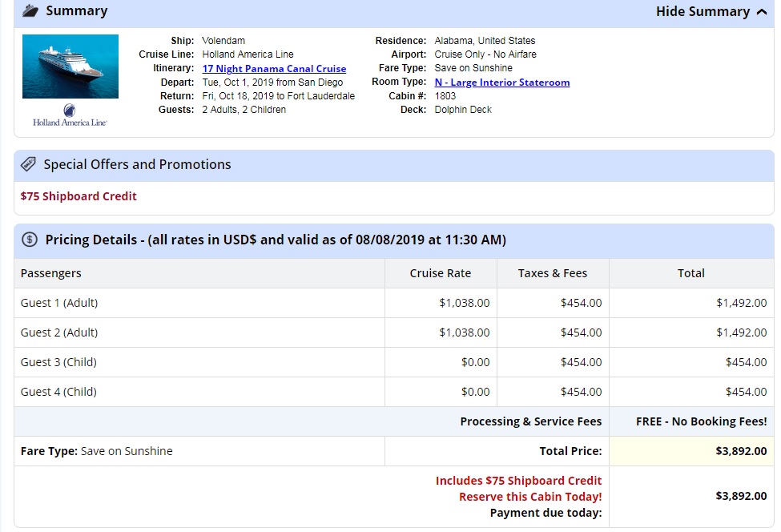This screenshot has width=781, height=532.
Task: Open the Volendam ship photo
Action: 70,66
